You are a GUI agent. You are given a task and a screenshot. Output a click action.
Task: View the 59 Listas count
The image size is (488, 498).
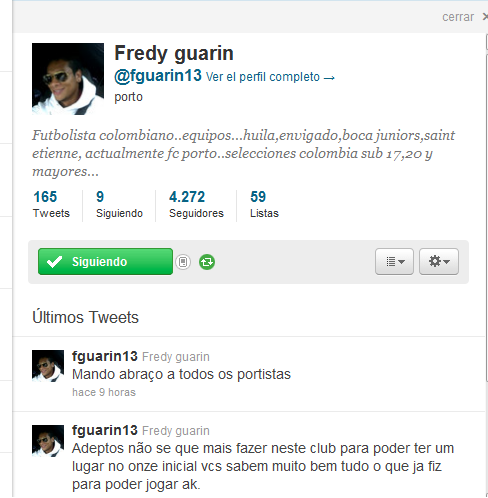264,204
